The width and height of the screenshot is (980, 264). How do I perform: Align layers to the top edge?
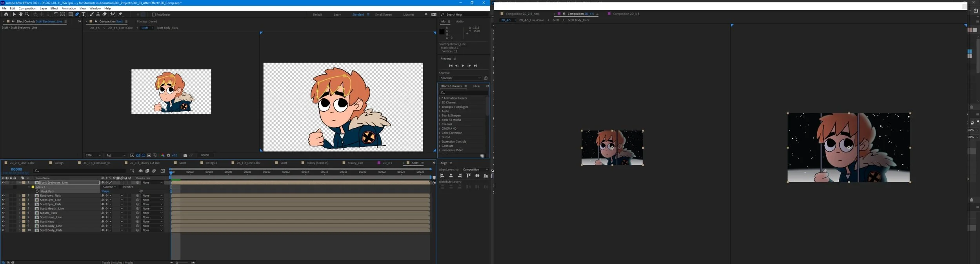[468, 176]
